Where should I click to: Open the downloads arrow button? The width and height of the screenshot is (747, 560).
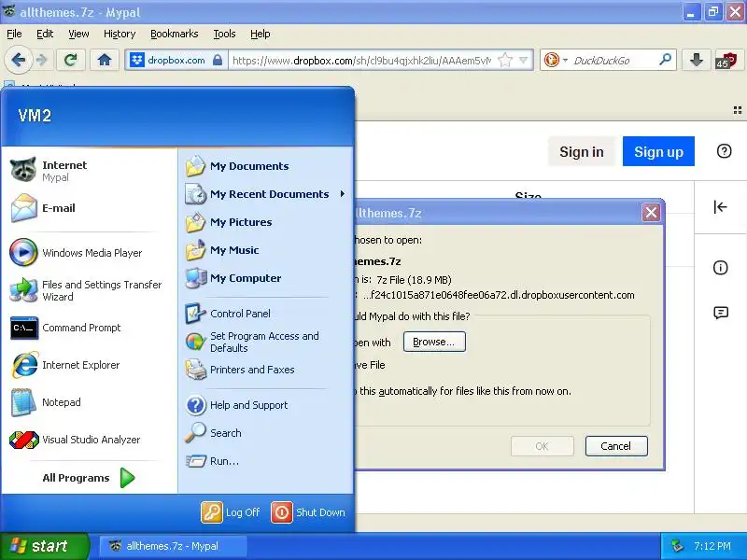point(697,60)
